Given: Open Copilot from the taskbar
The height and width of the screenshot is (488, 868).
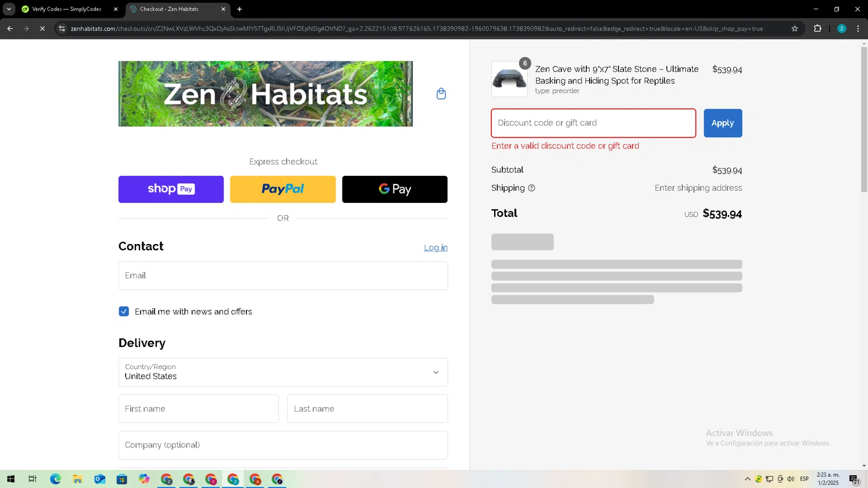Looking at the screenshot, I should (x=144, y=479).
